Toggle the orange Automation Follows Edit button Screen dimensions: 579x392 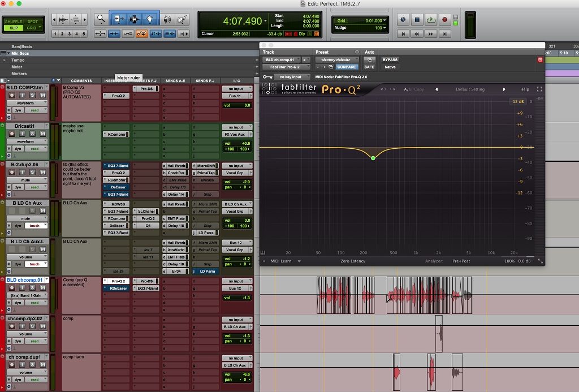tap(142, 33)
